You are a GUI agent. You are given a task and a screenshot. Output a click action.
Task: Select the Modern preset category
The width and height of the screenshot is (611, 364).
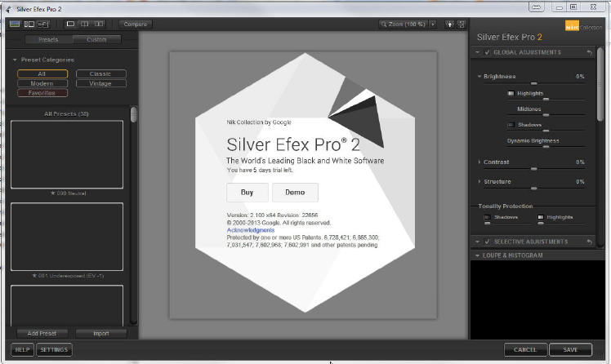click(x=42, y=84)
